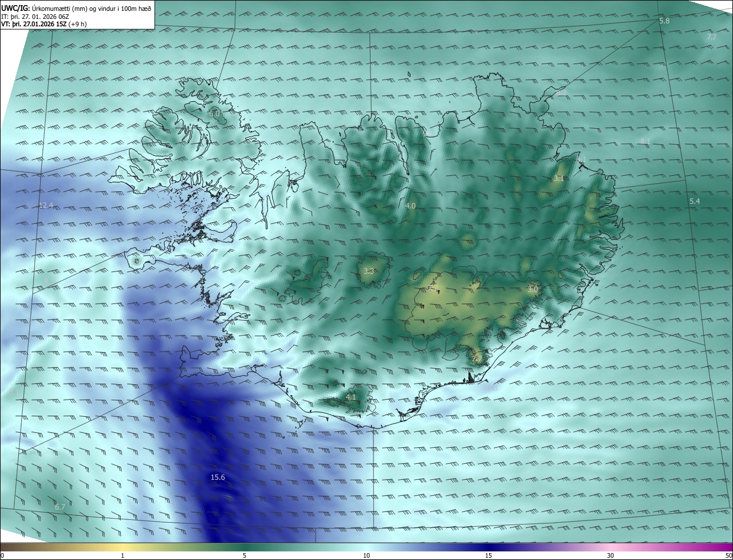Image resolution: width=733 pixels, height=560 pixels.
Task: Click the colour scale tick label 5
Action: (245, 555)
